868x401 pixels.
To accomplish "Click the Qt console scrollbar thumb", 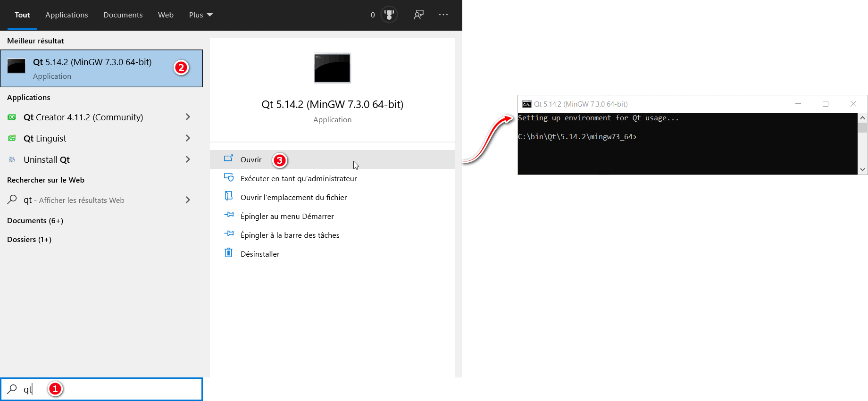I will coord(862,127).
